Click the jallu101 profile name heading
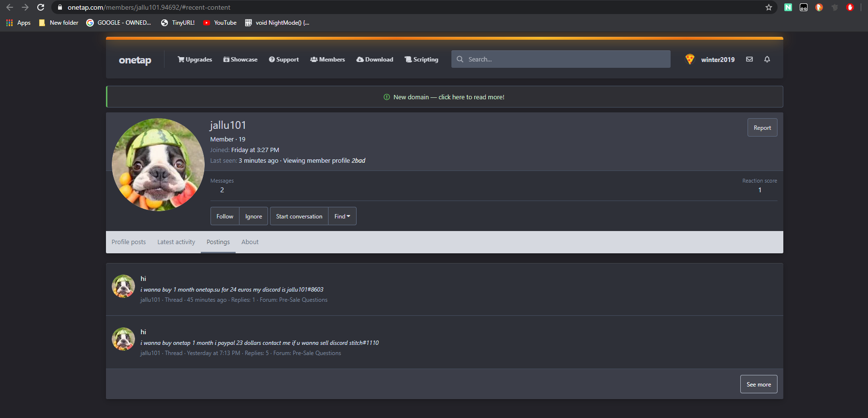The height and width of the screenshot is (418, 868). [228, 125]
